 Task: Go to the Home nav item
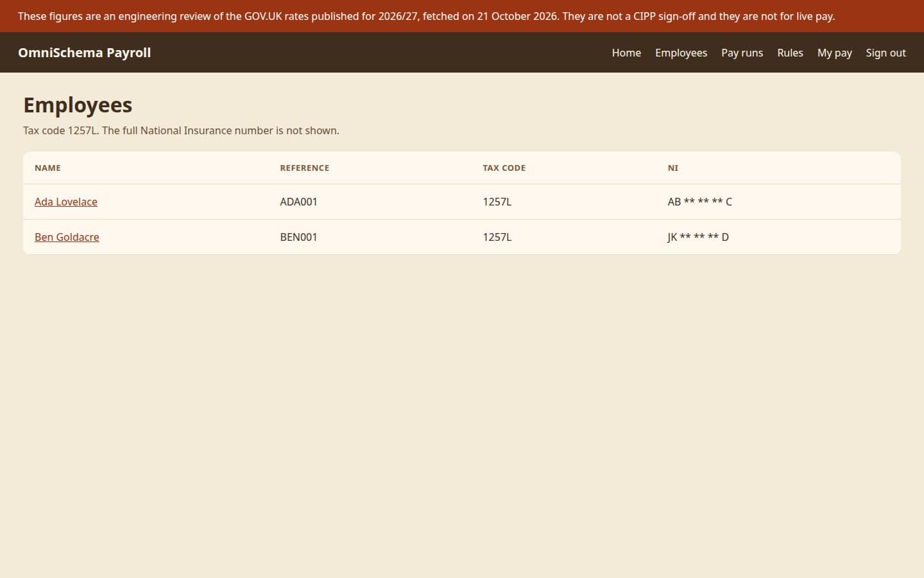[626, 53]
